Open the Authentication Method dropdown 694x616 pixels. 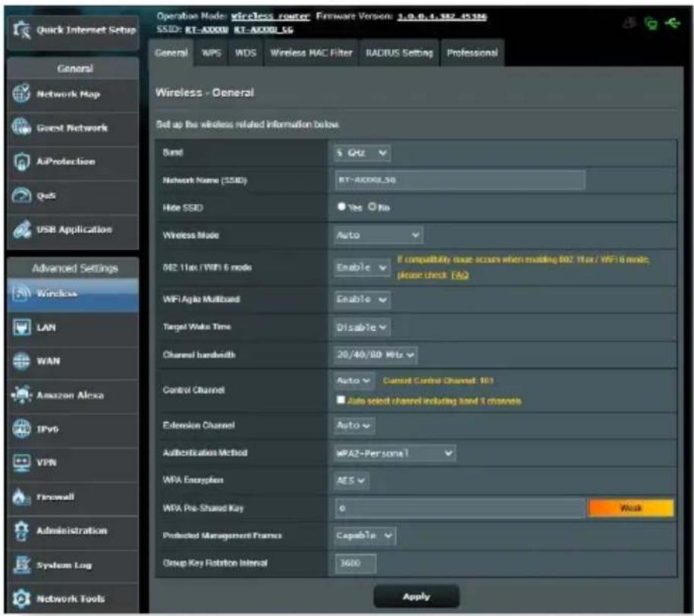[394, 453]
